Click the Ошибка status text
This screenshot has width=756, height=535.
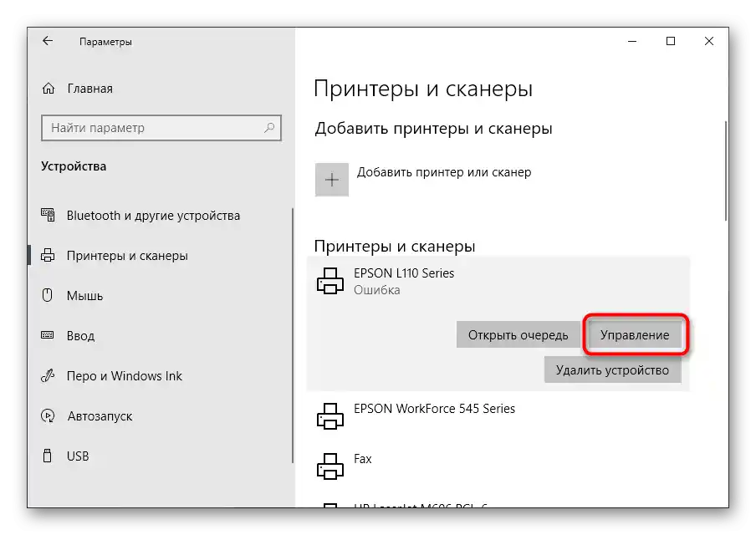[377, 290]
